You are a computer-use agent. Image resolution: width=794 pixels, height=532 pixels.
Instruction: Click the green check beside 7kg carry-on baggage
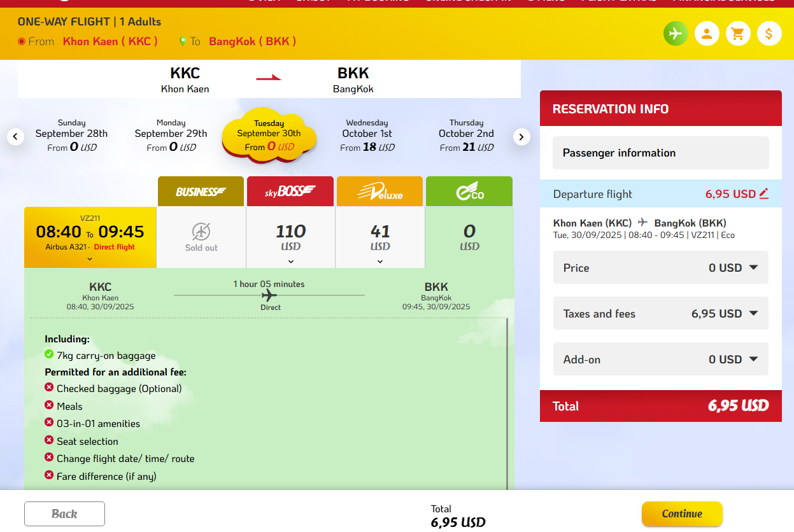[49, 354]
